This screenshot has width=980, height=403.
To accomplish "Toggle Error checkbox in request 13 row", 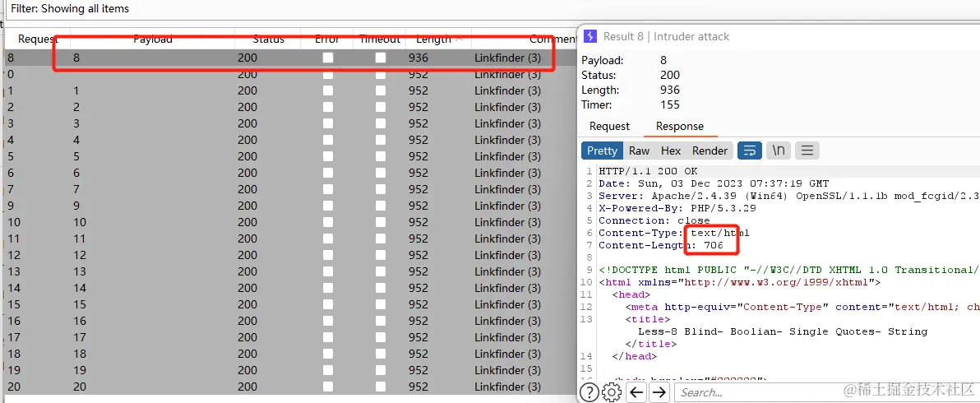I will 327,271.
